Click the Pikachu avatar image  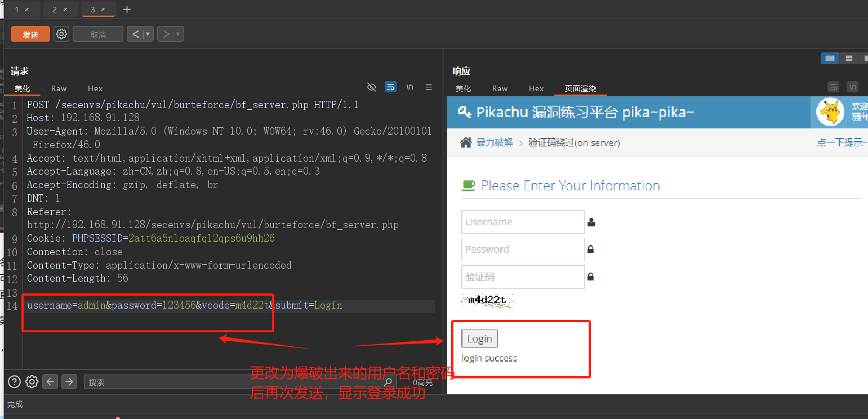pyautogui.click(x=830, y=112)
